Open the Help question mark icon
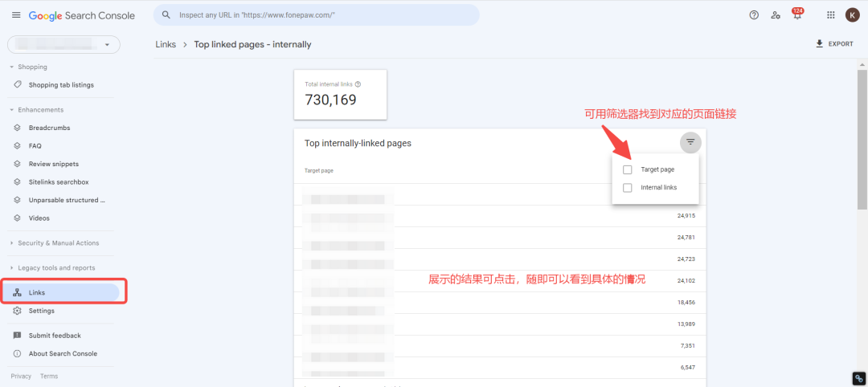 [753, 15]
